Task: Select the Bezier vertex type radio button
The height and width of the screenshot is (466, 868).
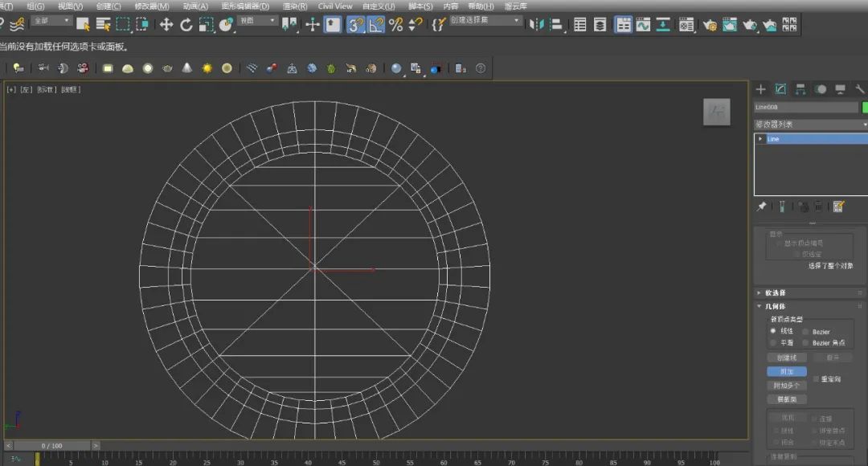Action: (x=805, y=331)
